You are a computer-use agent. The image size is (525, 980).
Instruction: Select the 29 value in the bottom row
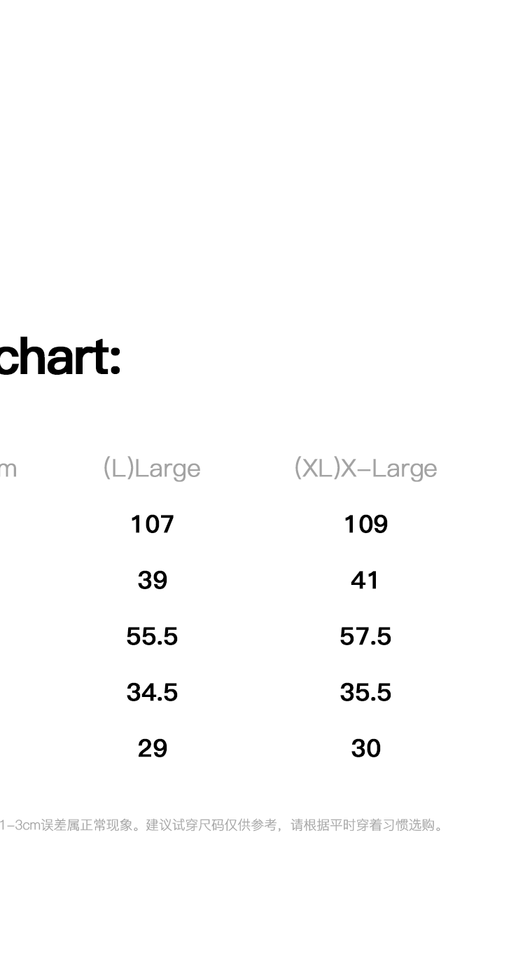152,748
